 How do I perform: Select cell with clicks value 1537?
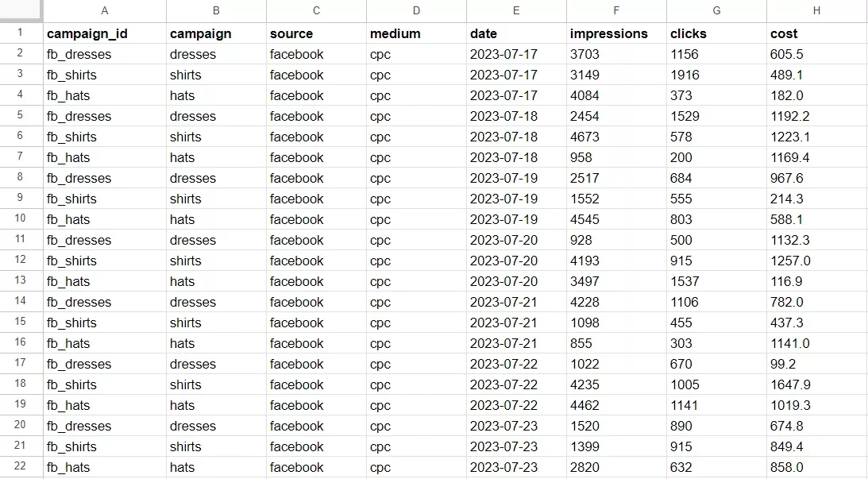pos(716,281)
